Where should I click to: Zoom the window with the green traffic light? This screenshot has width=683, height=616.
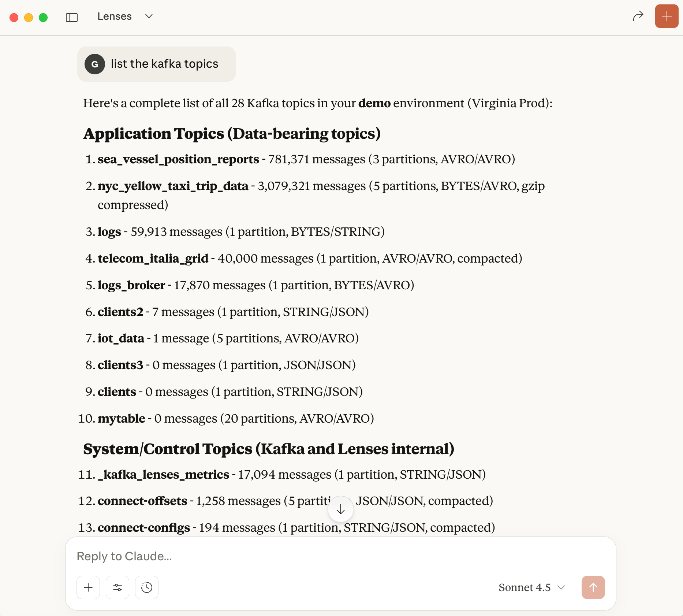click(x=43, y=17)
